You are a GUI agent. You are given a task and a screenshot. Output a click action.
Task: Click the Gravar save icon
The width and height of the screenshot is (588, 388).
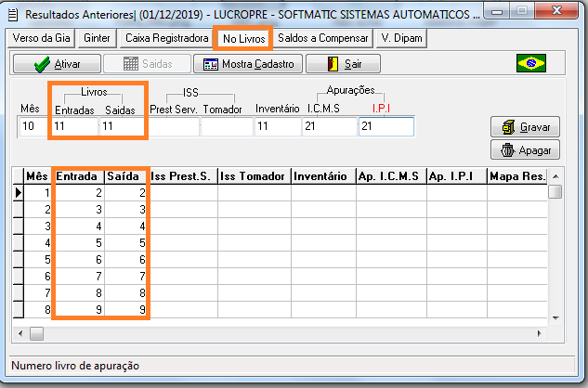click(x=508, y=127)
